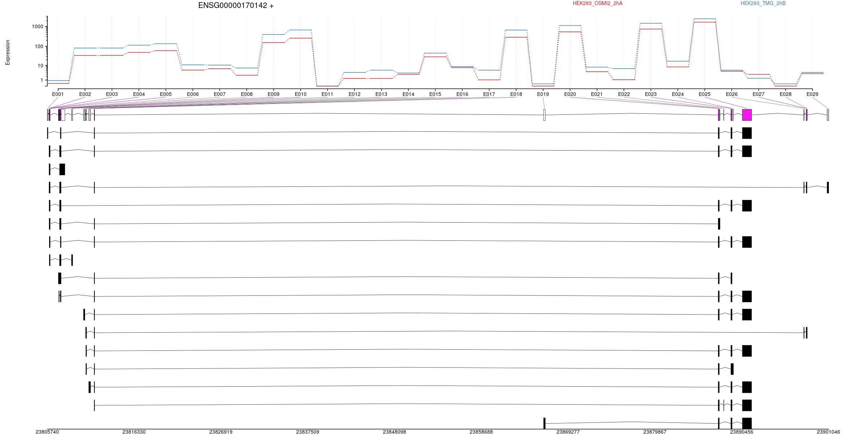Click genomic coordinate 23805740
Image resolution: width=868 pixels, height=438 pixels.
coord(47,432)
